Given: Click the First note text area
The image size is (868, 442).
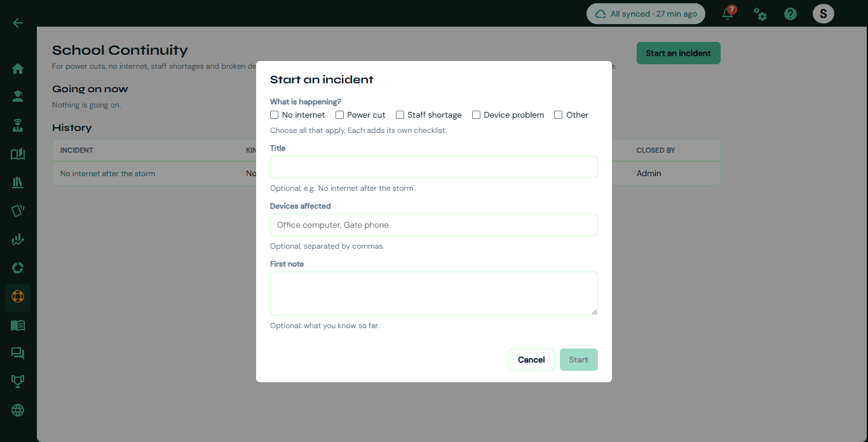Looking at the screenshot, I should [x=434, y=293].
